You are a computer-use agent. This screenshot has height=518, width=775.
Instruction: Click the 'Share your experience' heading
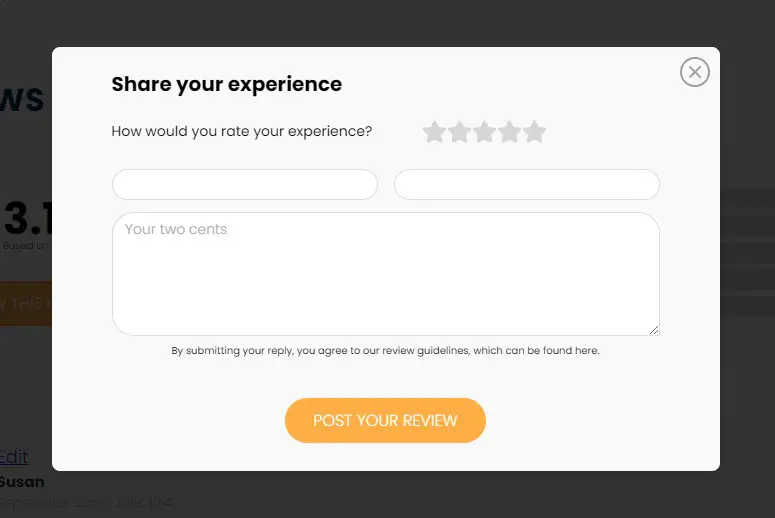(226, 85)
